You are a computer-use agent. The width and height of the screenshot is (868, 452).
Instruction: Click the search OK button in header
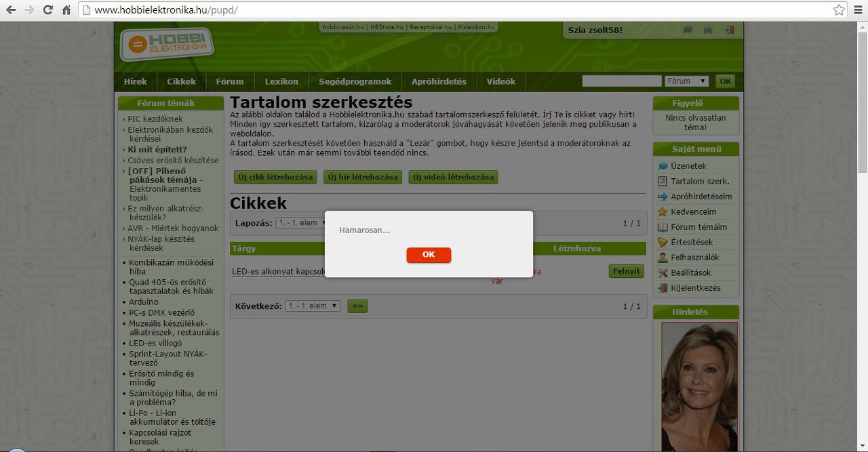726,81
